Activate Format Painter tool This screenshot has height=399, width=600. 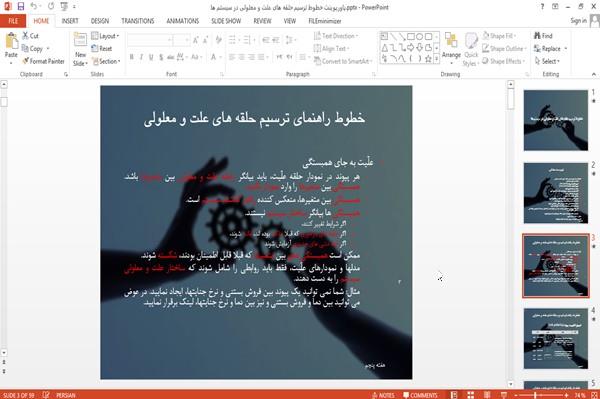43,61
